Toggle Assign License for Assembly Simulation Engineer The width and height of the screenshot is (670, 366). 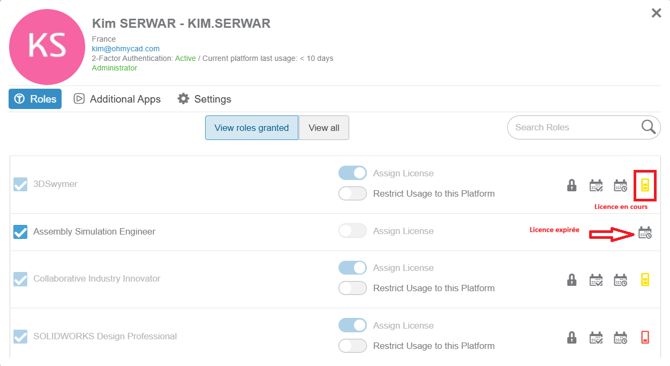[353, 231]
